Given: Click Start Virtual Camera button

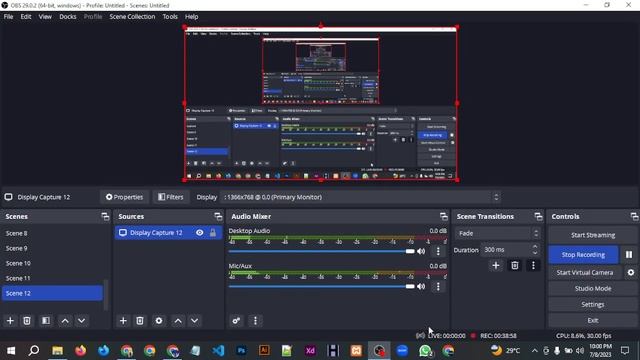Looking at the screenshot, I should coord(585,272).
